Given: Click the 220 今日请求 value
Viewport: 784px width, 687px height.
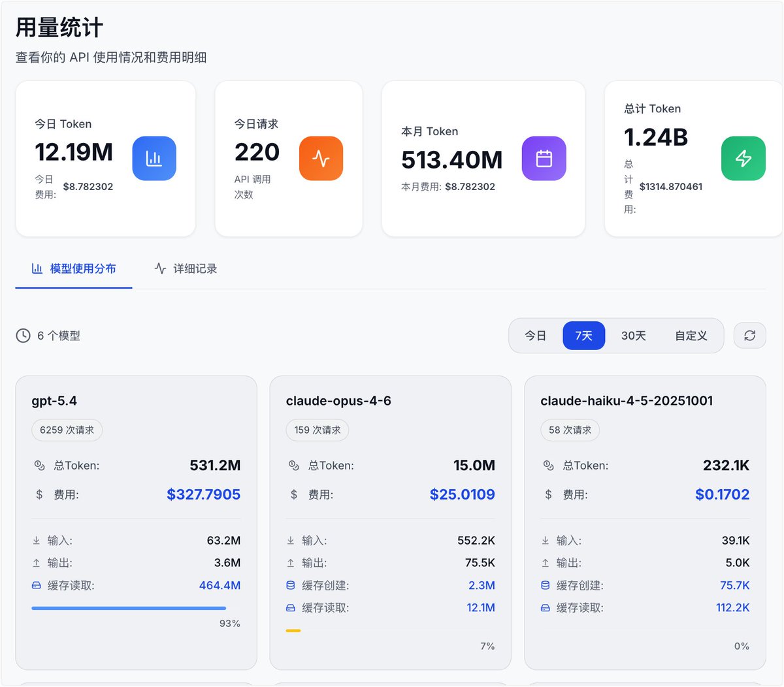Looking at the screenshot, I should coord(257,152).
